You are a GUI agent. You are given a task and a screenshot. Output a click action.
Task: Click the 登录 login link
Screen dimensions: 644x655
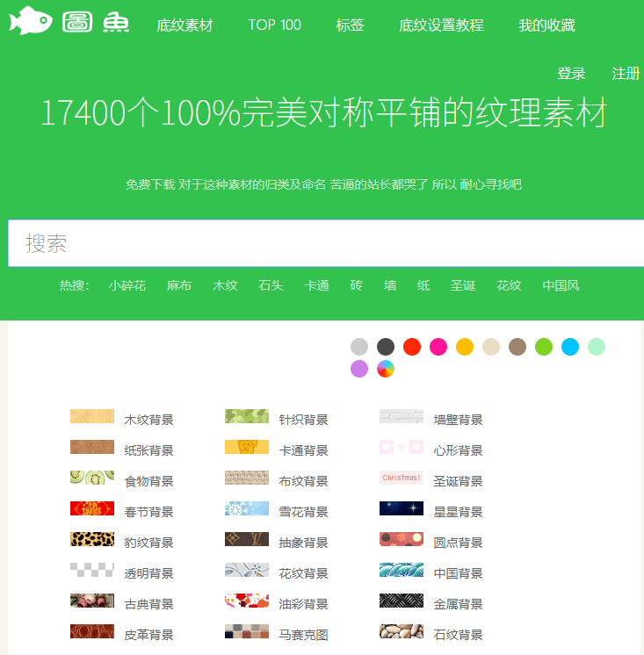point(571,74)
